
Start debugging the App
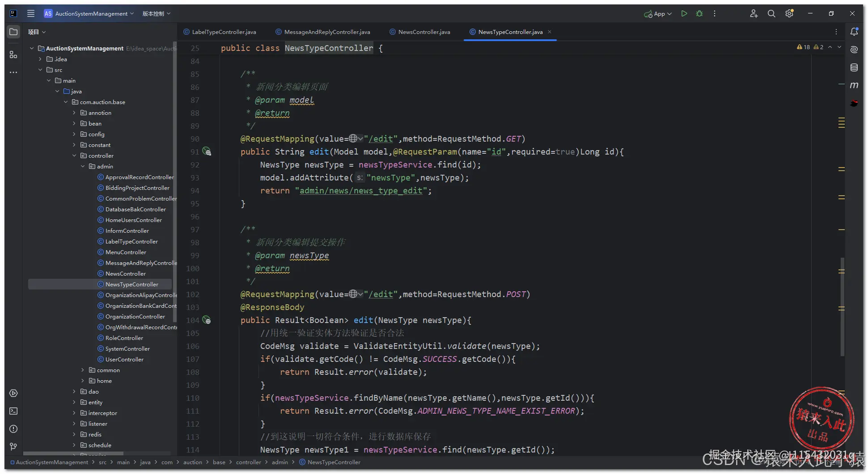699,13
